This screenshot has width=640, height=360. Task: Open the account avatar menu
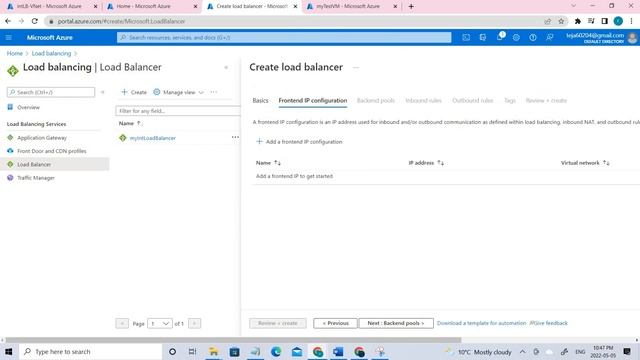pyautogui.click(x=632, y=38)
